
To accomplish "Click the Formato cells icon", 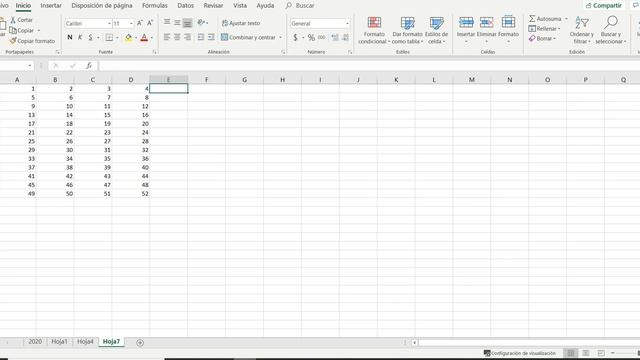I will pos(508,22).
